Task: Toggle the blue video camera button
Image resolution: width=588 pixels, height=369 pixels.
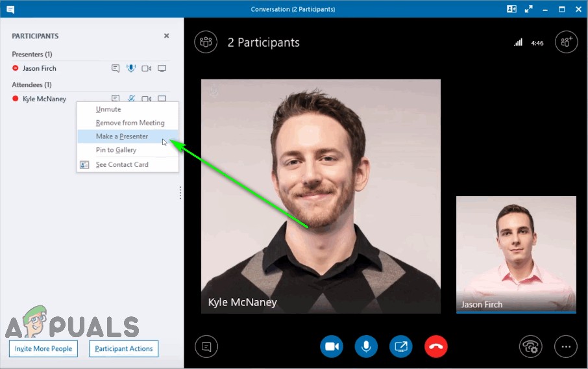Action: [x=332, y=346]
